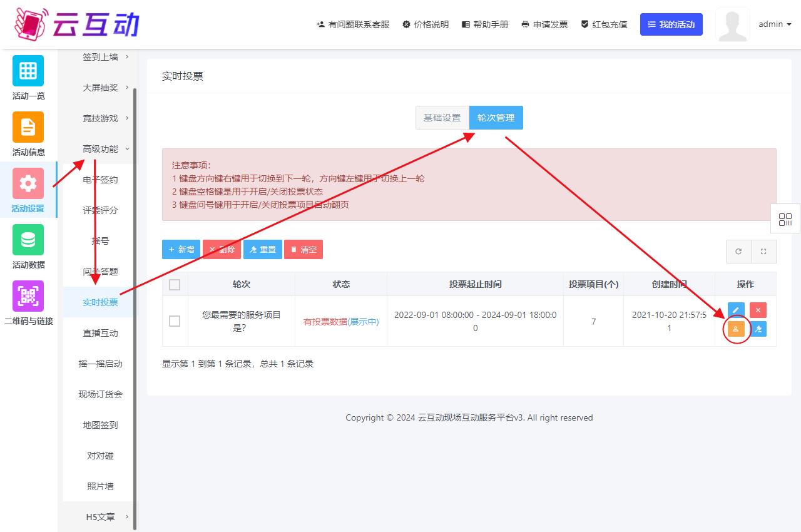Click the blue pencil edit icon in row

coord(736,310)
